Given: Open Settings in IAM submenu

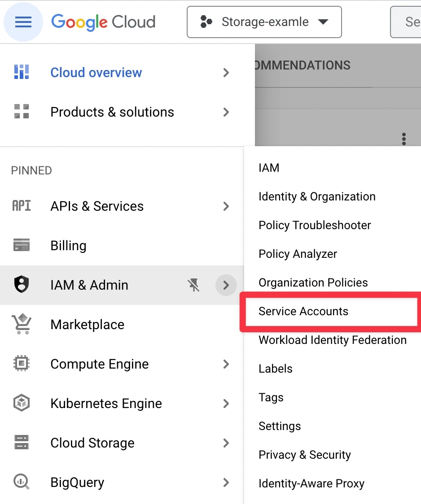Looking at the screenshot, I should click(280, 426).
